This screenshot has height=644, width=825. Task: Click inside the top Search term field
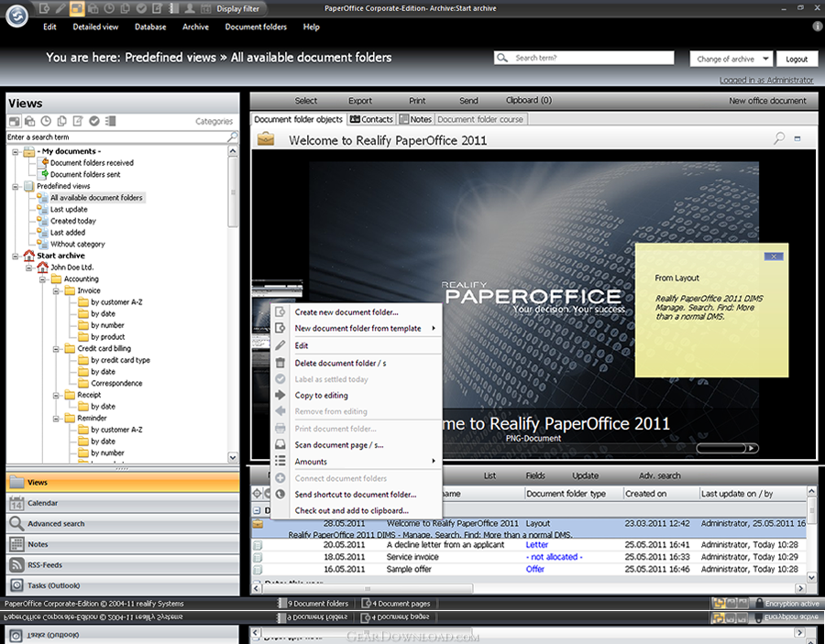[x=584, y=58]
